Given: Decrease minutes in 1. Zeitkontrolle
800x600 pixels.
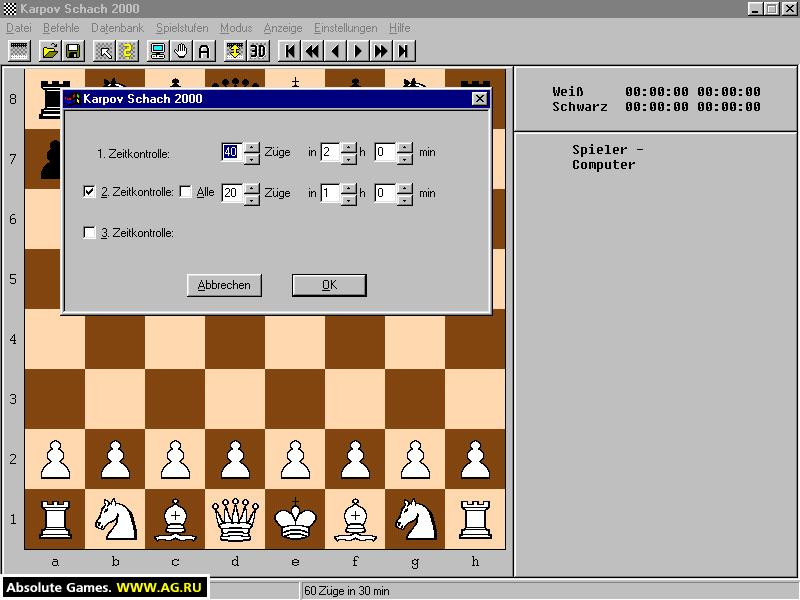Looking at the screenshot, I should 405,159.
